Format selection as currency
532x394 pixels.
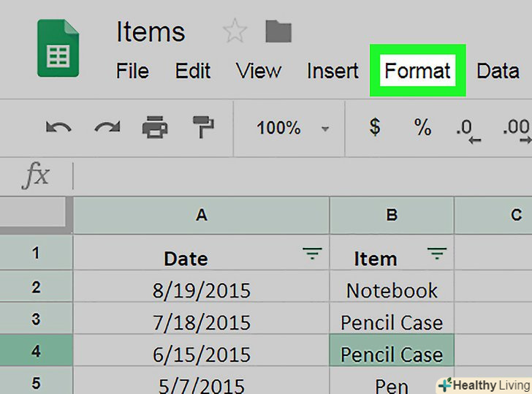[375, 128]
